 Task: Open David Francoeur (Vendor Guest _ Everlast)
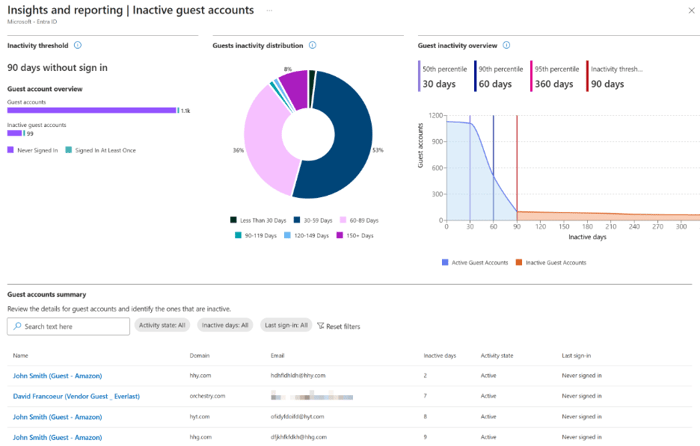coord(76,396)
